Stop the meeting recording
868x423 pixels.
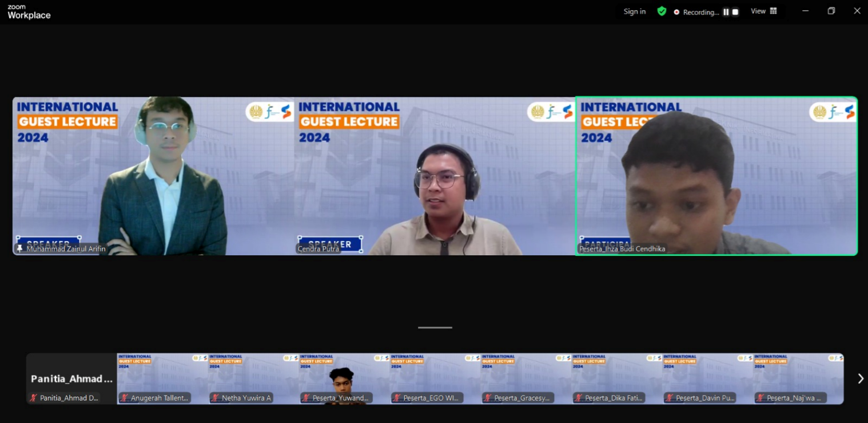735,12
